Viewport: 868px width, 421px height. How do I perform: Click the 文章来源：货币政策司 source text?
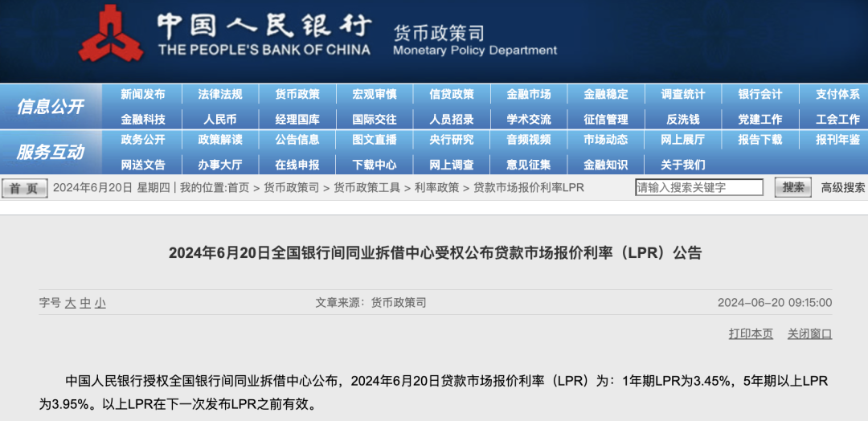point(371,303)
